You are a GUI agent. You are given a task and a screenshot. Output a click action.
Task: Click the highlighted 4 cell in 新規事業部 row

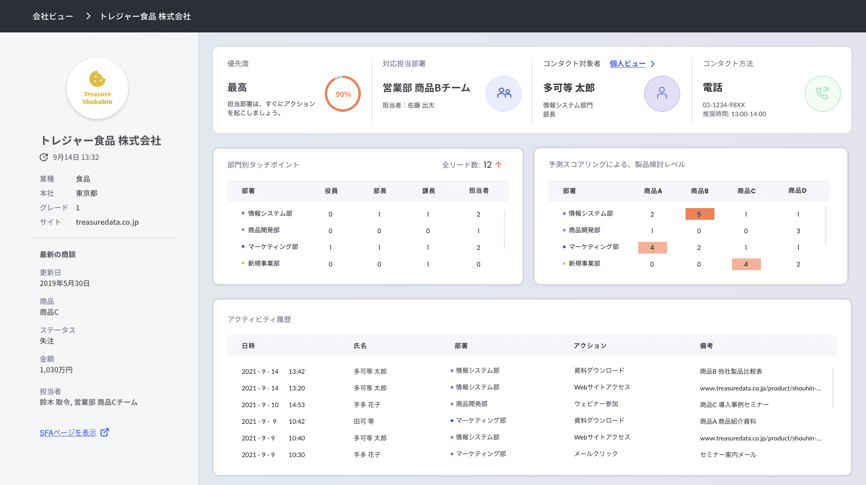746,264
